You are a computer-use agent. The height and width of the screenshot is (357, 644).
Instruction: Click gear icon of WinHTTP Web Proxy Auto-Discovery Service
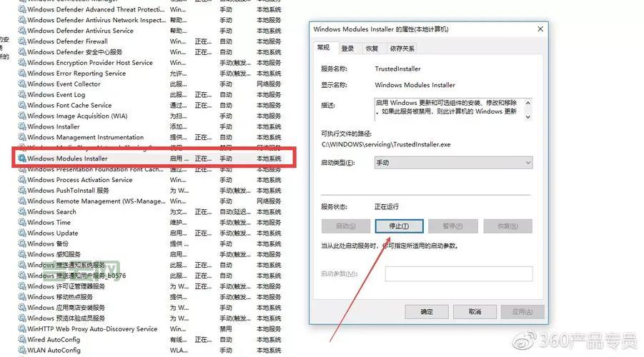coord(22,329)
